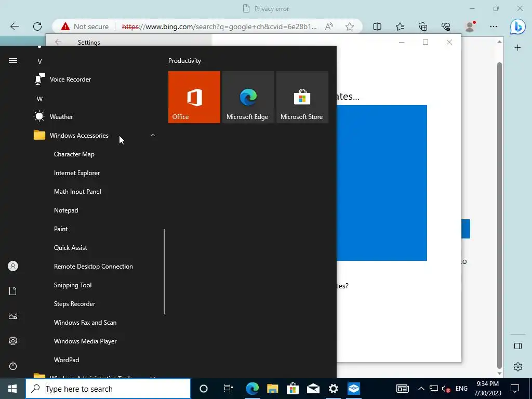Open the Bing Copilot sidebar button
Image resolution: width=532 pixels, height=399 pixels.
point(518,26)
